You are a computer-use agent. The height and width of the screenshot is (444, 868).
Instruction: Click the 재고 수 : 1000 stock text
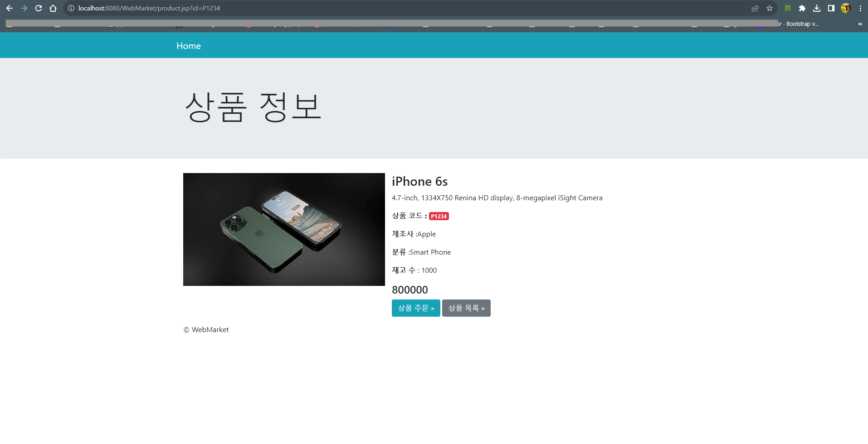click(x=414, y=270)
